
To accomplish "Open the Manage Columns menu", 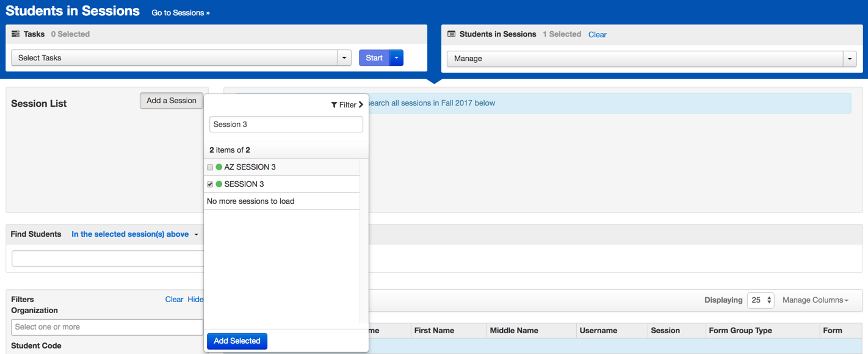I will point(816,300).
